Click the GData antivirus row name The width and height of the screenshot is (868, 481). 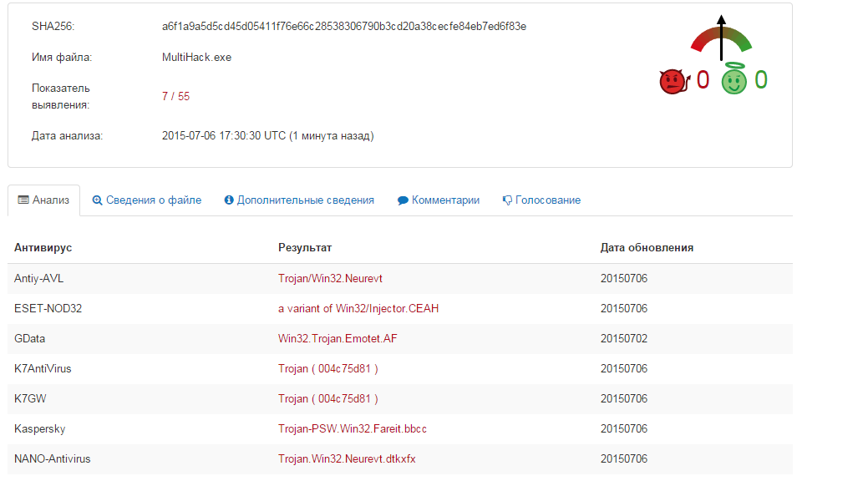[x=30, y=339]
